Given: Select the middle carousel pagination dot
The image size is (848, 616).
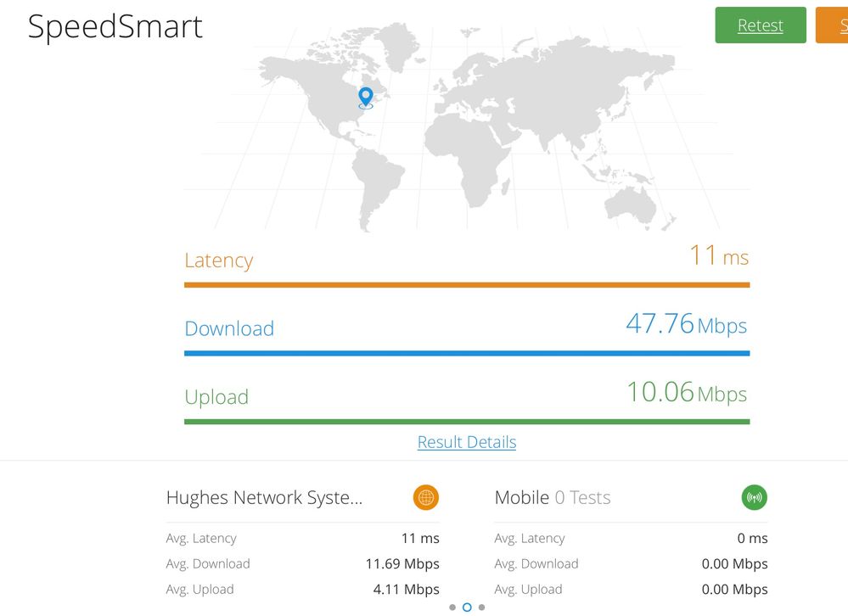Looking at the screenshot, I should (x=467, y=608).
